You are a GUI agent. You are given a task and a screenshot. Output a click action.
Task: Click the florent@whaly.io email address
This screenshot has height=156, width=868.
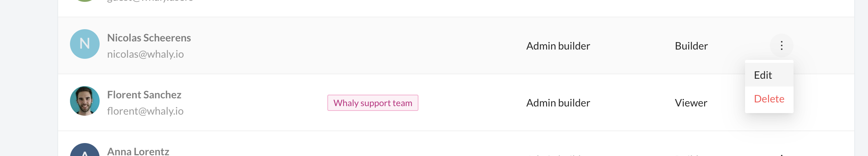coord(145,111)
